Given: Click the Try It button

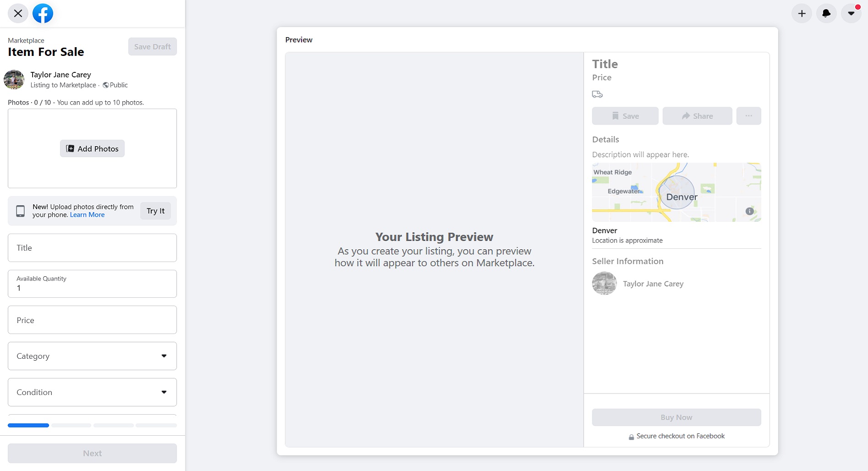Looking at the screenshot, I should [x=155, y=211].
